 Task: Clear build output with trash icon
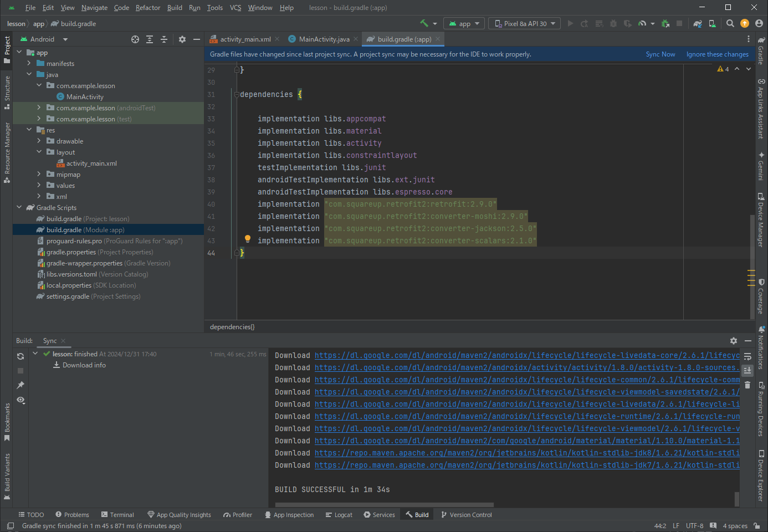747,385
